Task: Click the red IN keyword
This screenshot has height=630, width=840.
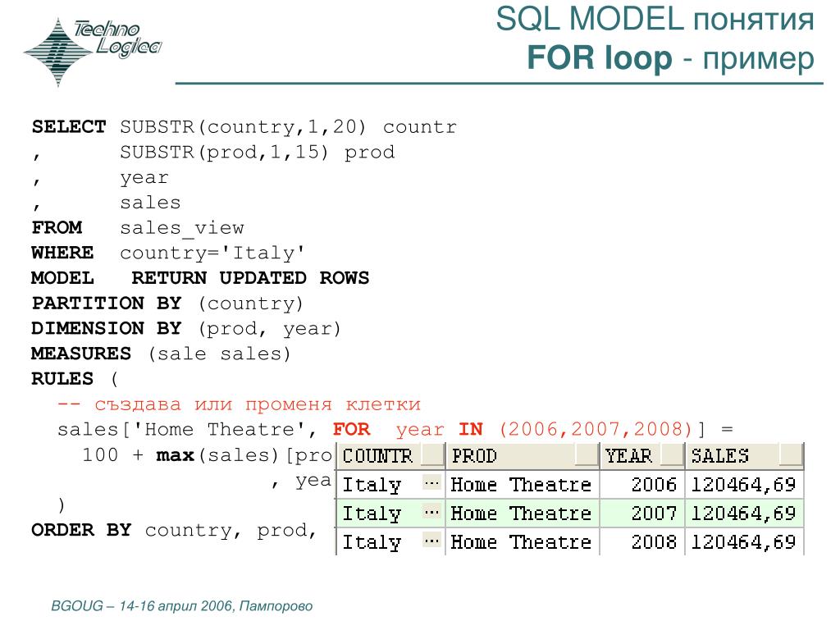Action: (x=471, y=429)
